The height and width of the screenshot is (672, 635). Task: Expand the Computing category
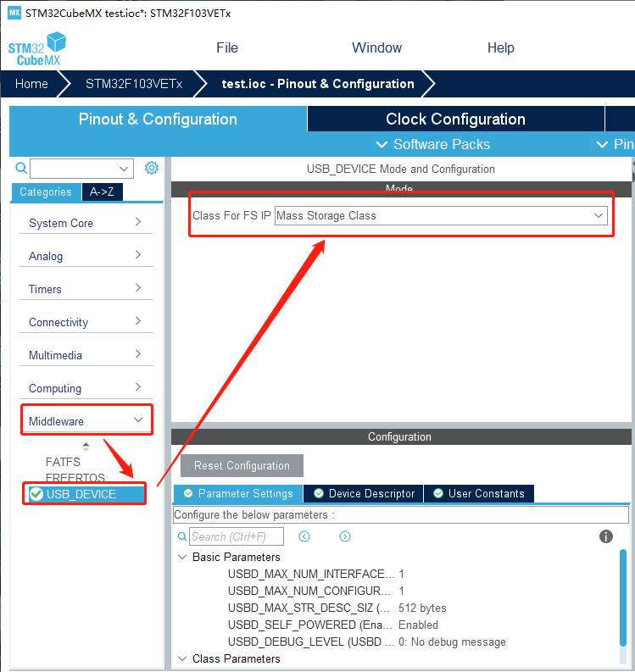(86, 388)
